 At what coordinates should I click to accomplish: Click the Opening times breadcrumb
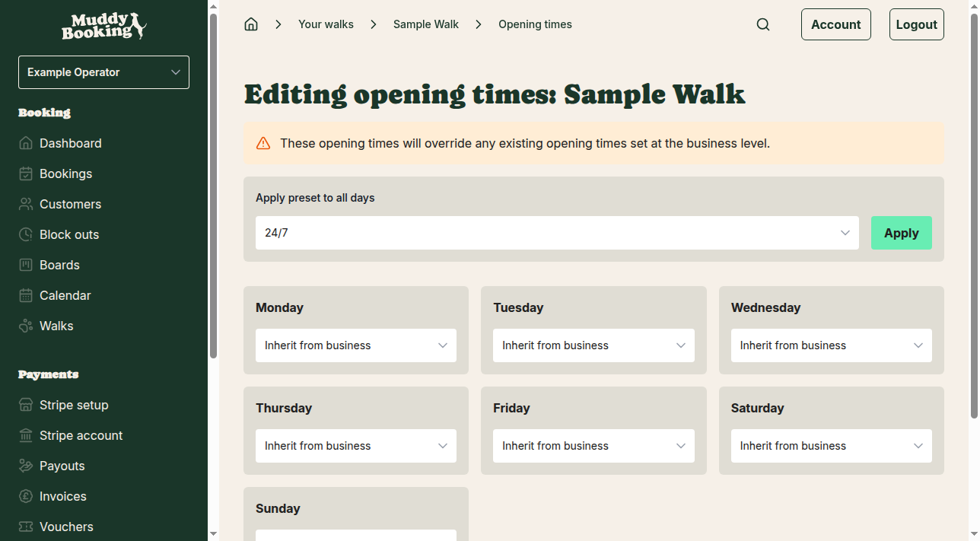coord(535,24)
